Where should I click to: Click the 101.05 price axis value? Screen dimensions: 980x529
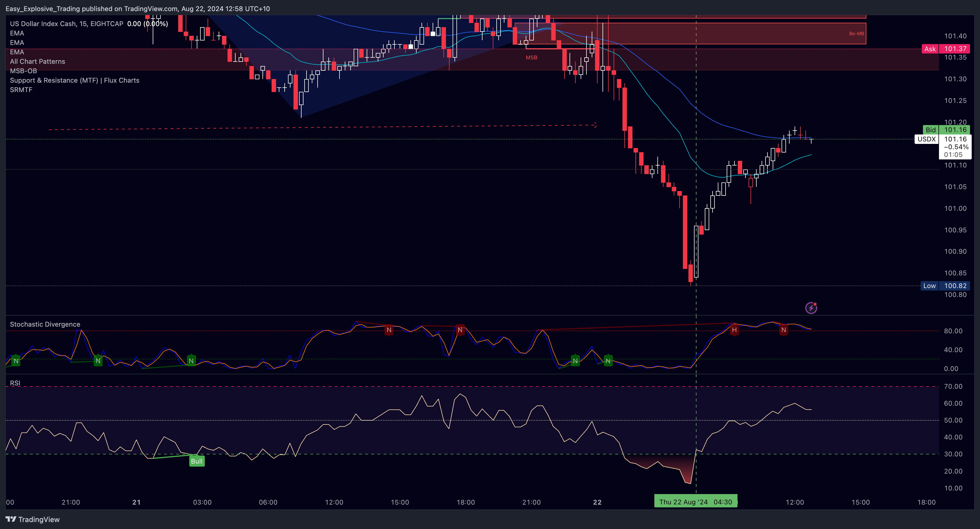pyautogui.click(x=955, y=187)
